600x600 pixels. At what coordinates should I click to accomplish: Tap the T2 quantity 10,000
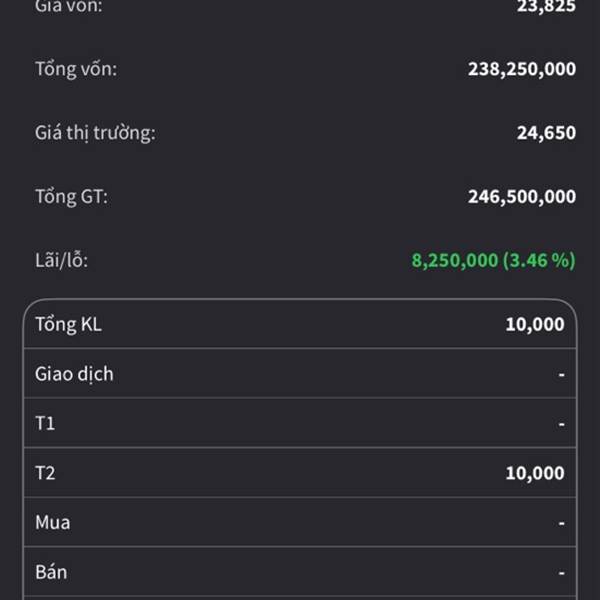pos(534,473)
